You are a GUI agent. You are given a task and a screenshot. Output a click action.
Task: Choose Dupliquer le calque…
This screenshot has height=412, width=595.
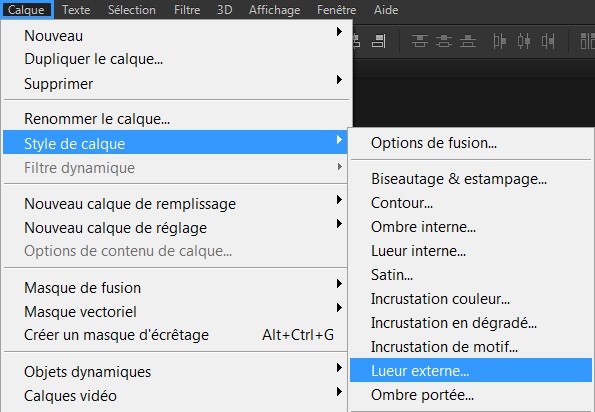pyautogui.click(x=175, y=59)
